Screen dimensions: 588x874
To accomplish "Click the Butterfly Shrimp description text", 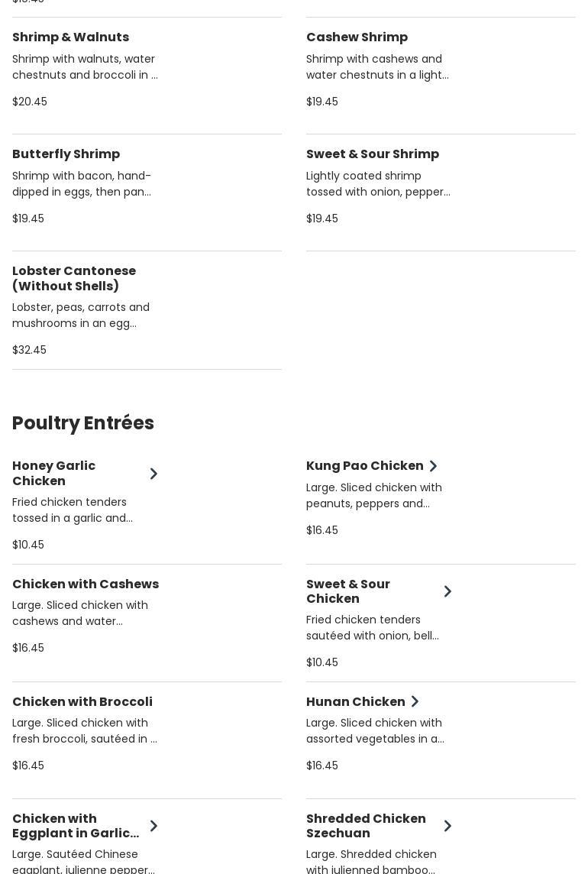I will 82,184.
